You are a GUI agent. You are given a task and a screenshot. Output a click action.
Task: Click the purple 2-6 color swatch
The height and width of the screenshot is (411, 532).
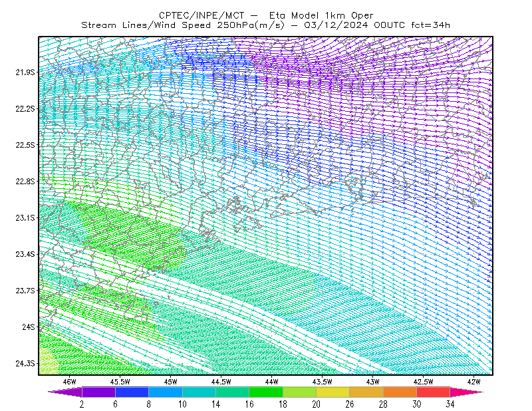pyautogui.click(x=98, y=392)
